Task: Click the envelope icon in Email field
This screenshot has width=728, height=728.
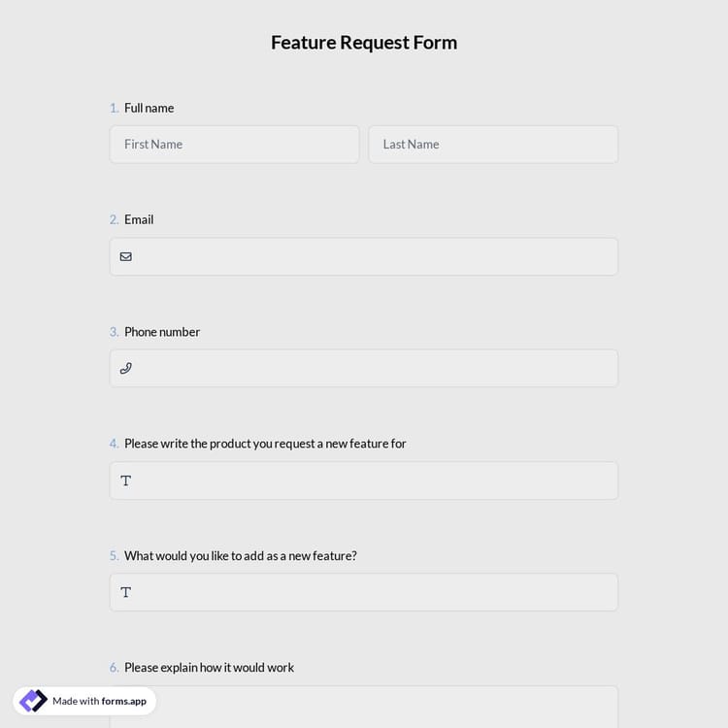Action: click(x=125, y=257)
